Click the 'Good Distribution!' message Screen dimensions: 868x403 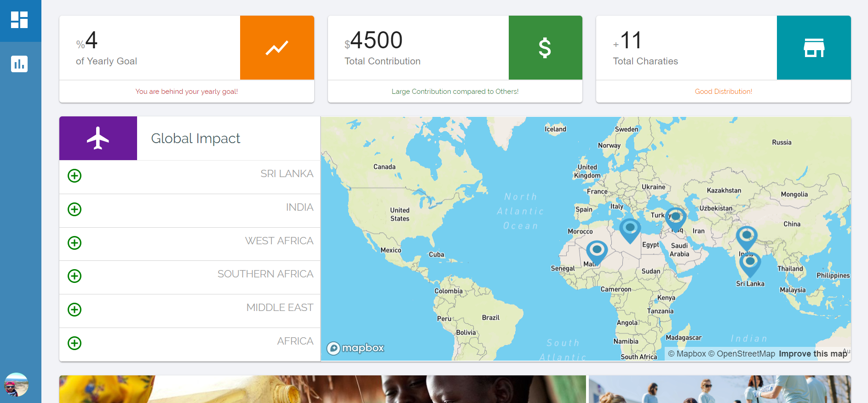(x=724, y=92)
